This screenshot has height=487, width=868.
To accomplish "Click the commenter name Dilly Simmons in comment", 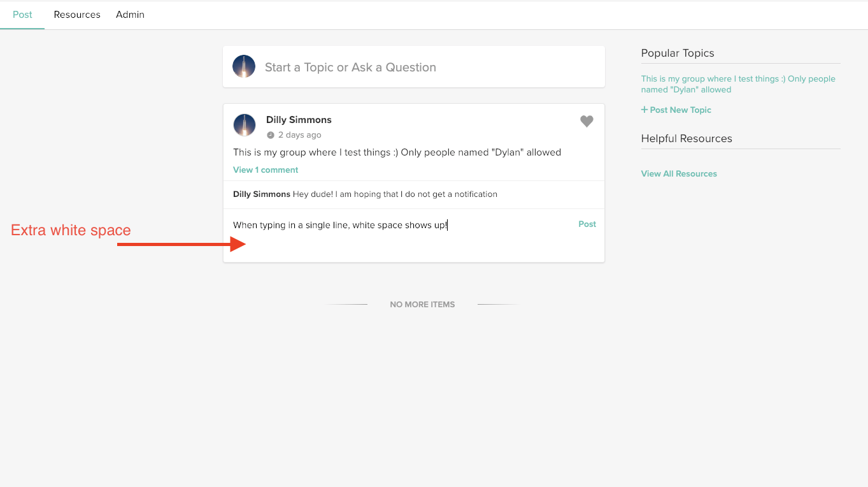I will point(262,194).
